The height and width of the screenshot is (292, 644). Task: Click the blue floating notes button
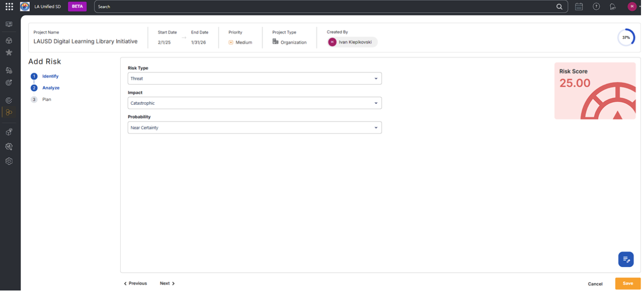(626, 259)
